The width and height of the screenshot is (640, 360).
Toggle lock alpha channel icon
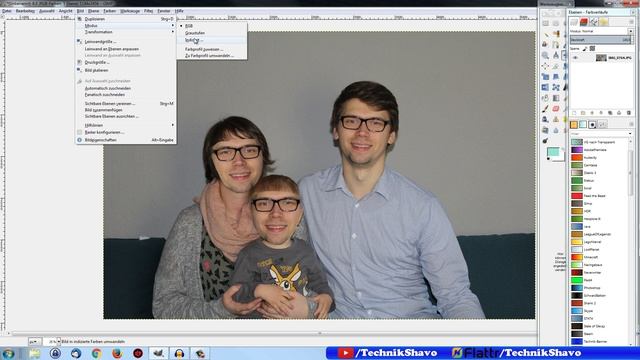point(592,49)
